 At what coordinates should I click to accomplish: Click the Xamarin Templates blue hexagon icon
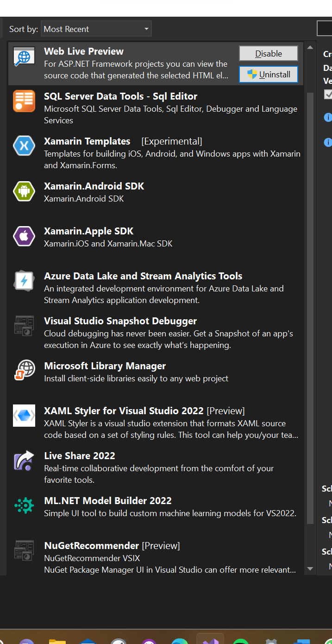tap(24, 146)
